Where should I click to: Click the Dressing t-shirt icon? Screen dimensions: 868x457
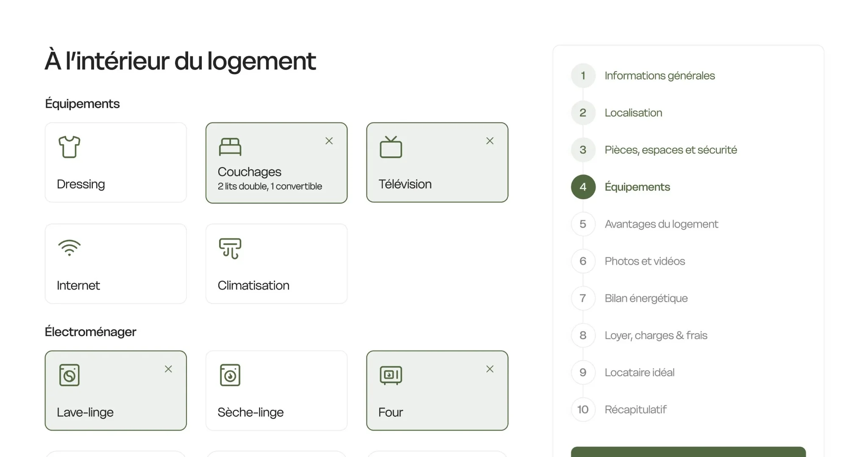point(69,147)
